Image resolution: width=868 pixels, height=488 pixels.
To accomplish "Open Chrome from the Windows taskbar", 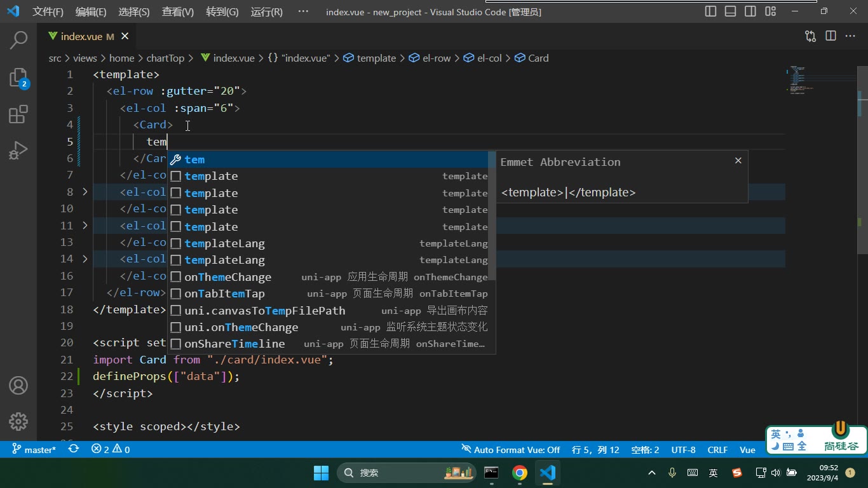I will [520, 473].
